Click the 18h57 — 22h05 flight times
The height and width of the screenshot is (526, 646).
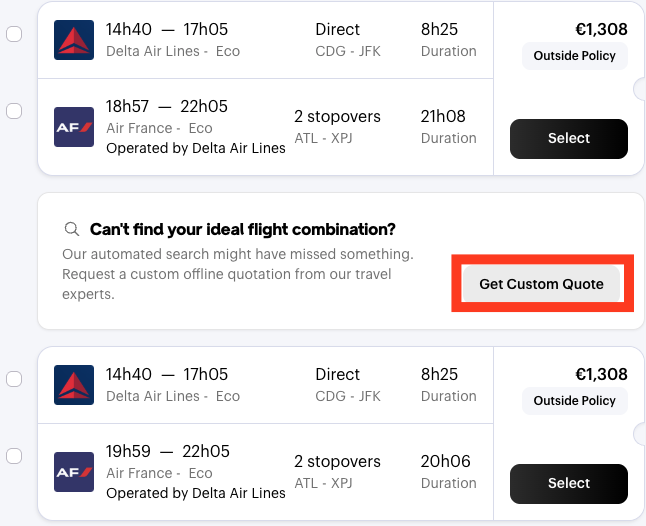167,107
